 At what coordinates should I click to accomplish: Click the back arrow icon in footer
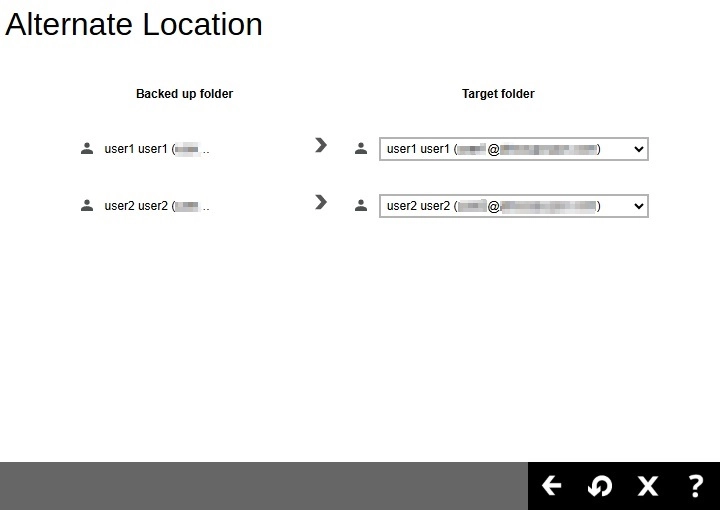click(551, 486)
